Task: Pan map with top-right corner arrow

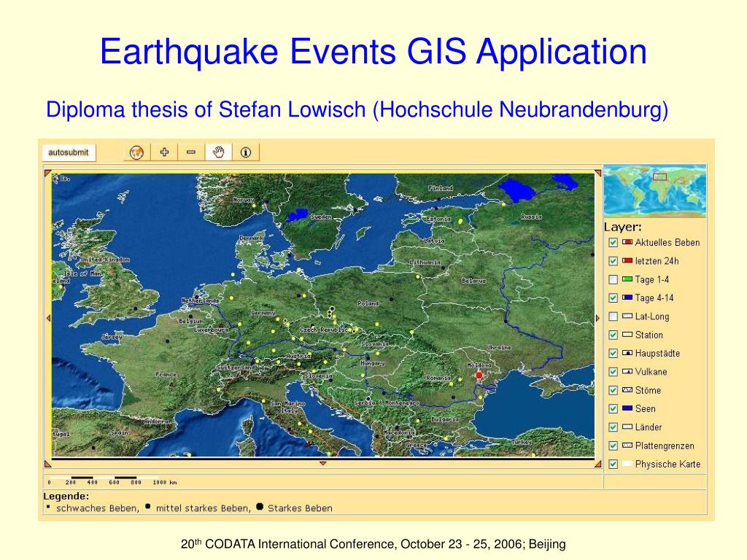Action: 598,173
